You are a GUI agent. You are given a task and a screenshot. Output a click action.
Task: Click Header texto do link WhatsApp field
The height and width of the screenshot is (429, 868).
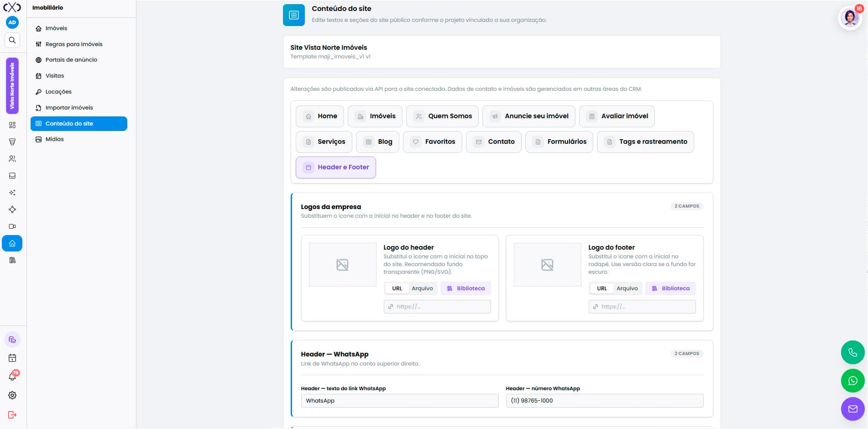pyautogui.click(x=400, y=401)
